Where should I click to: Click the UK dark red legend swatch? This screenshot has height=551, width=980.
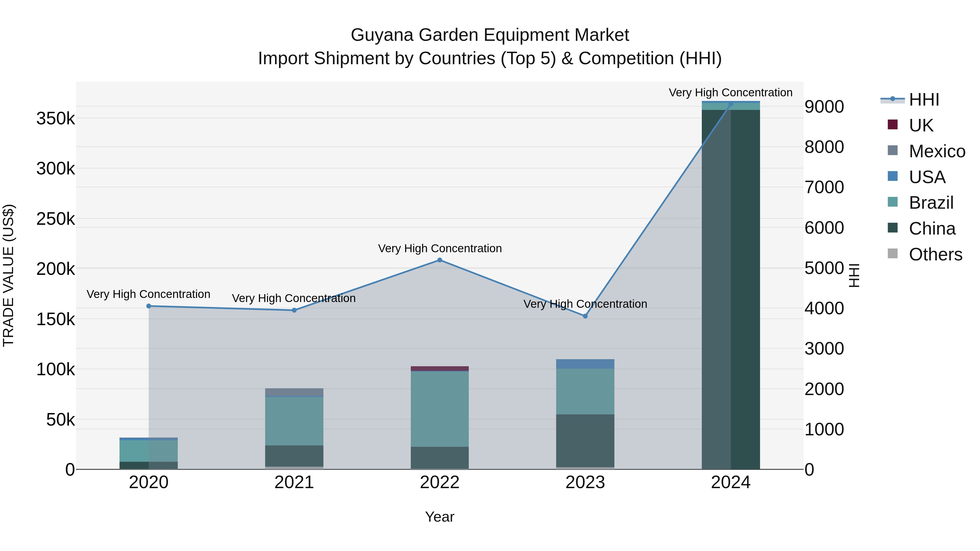click(x=893, y=124)
